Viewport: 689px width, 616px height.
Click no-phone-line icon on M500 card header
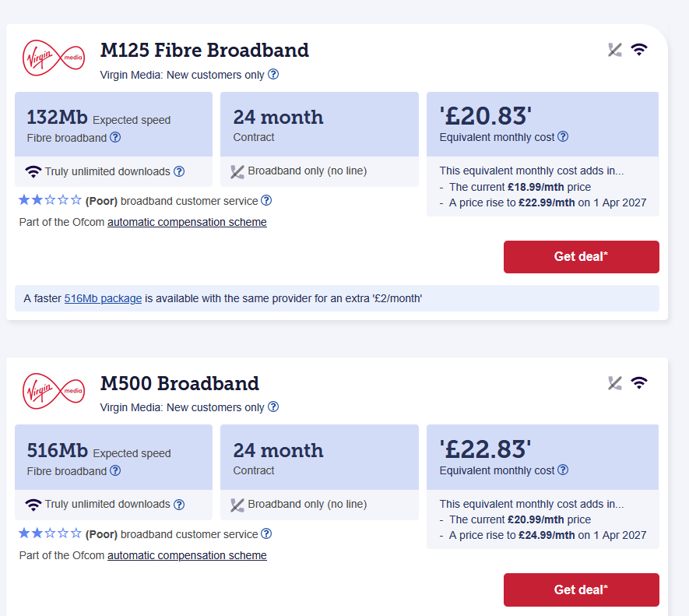615,383
